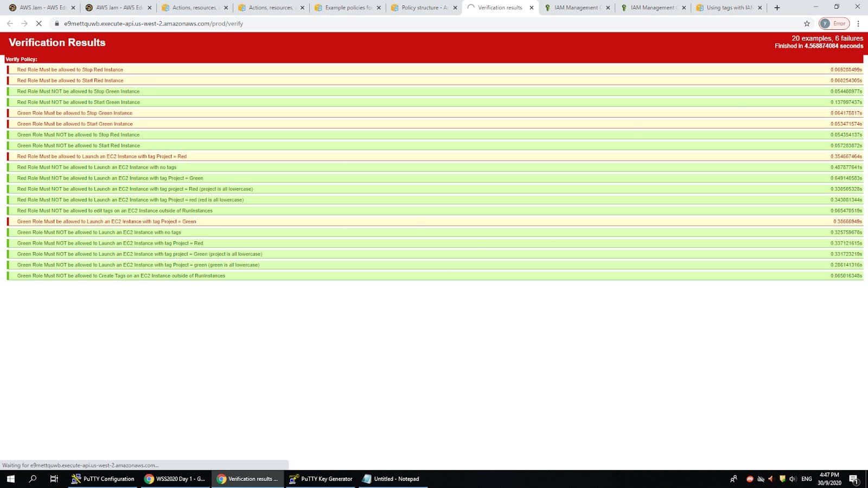Click the profile Error button
868x488 pixels.
(834, 23)
